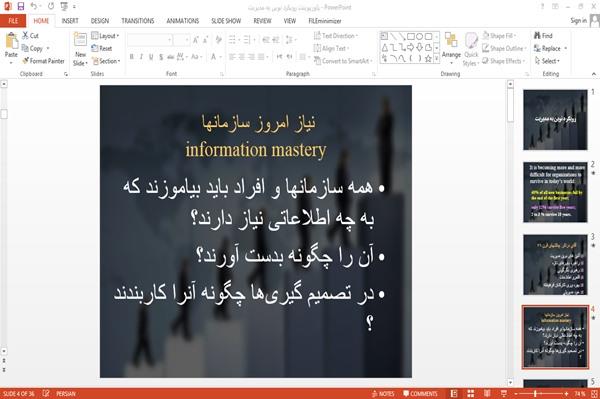Switch to Slide Sorter view icon
The height and width of the screenshot is (399, 600).
point(471,394)
